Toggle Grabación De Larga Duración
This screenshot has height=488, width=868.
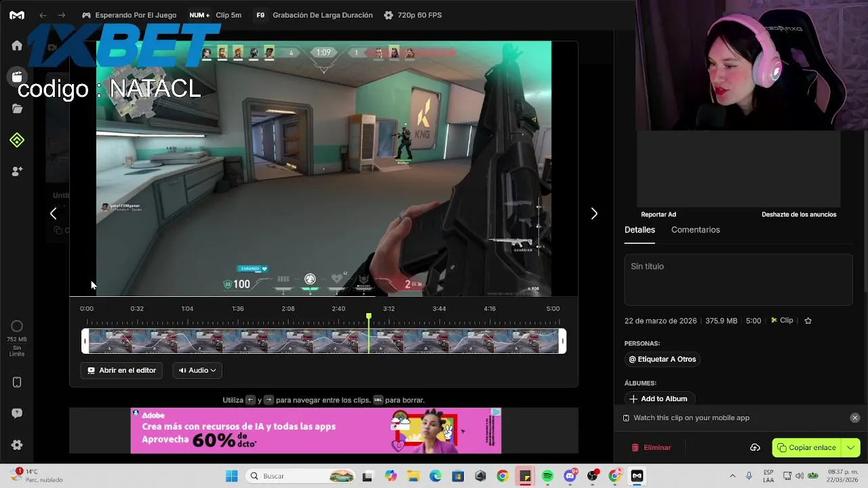pyautogui.click(x=314, y=15)
